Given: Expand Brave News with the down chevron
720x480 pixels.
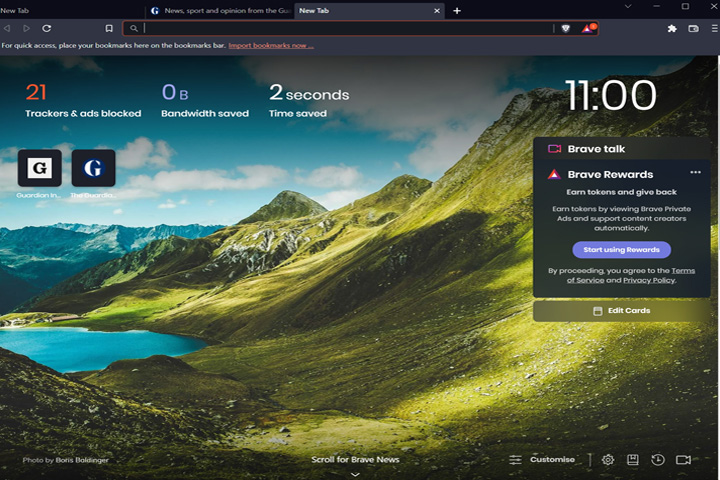Looking at the screenshot, I should 355,474.
